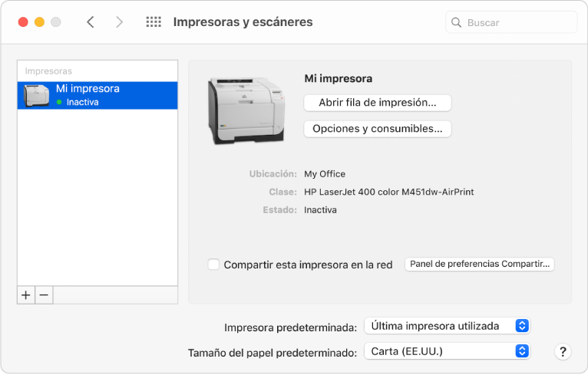Click the Inactiva value beside Estado
Image resolution: width=588 pixels, height=375 pixels.
coord(320,210)
